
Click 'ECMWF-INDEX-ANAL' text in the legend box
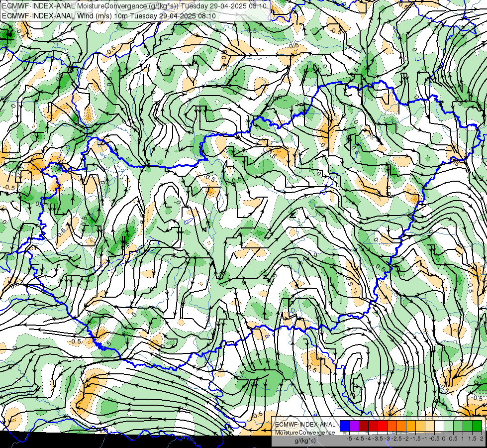[x=305, y=425]
